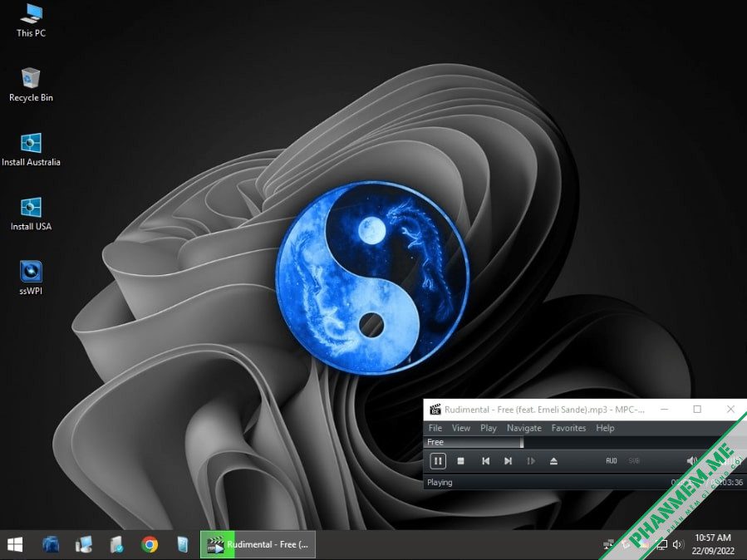Maximize the MPC-BE player window
The image size is (747, 560).
pos(697,409)
